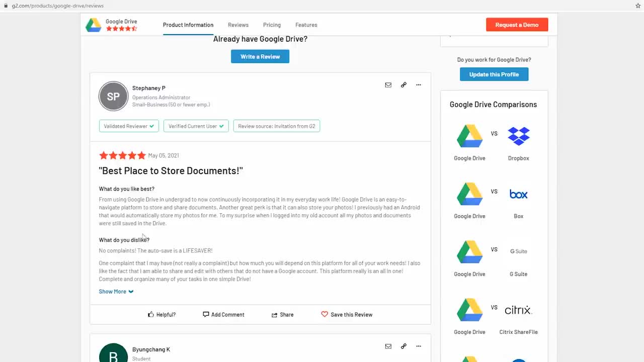Click Google Drive logo beside Box comparison
The image size is (644, 362).
pos(469,194)
